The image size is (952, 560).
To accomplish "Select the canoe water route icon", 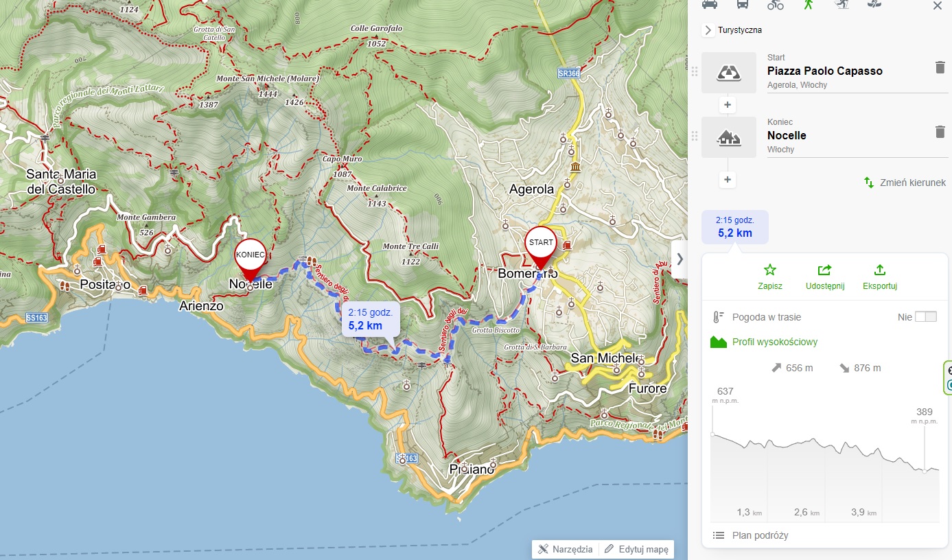I will [x=874, y=5].
